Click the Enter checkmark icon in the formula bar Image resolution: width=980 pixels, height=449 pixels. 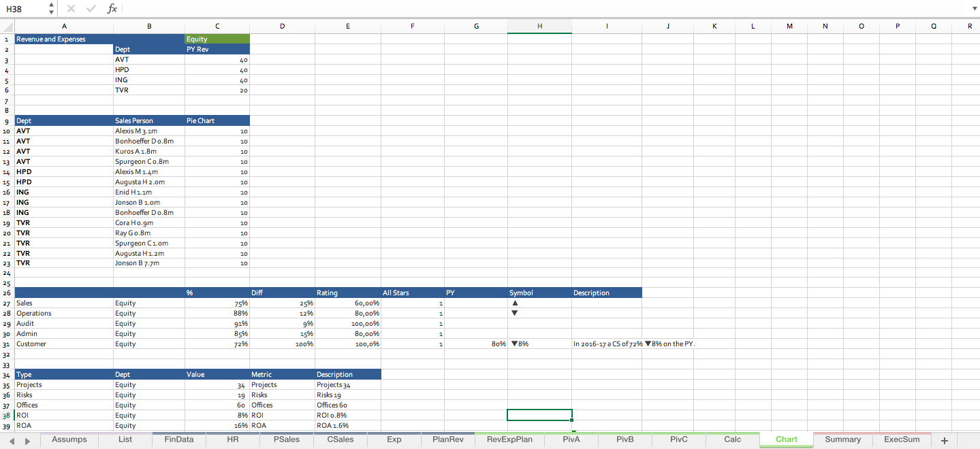click(x=91, y=9)
